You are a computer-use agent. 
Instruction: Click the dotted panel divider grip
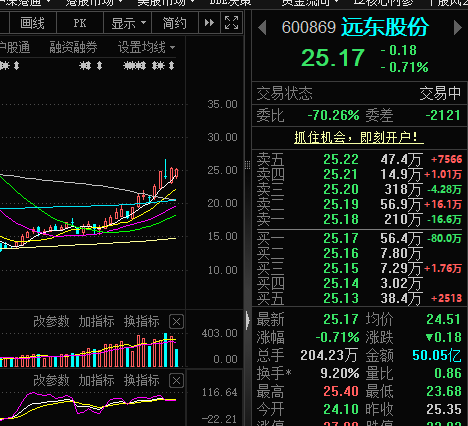tap(247, 165)
